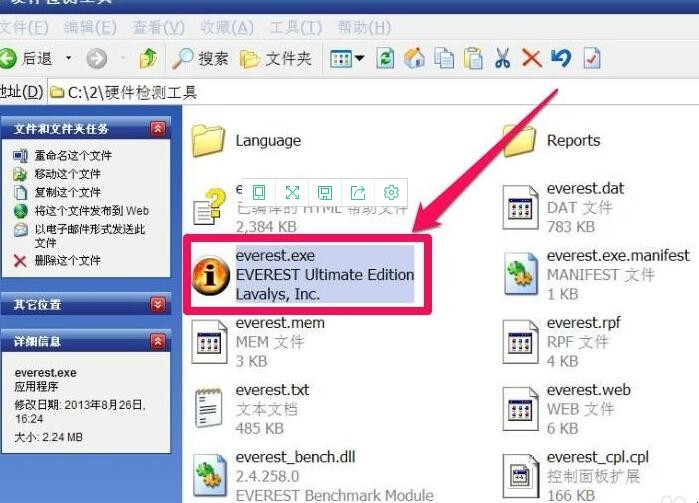Click the 搜索 search button
The image size is (699, 503).
(x=200, y=58)
